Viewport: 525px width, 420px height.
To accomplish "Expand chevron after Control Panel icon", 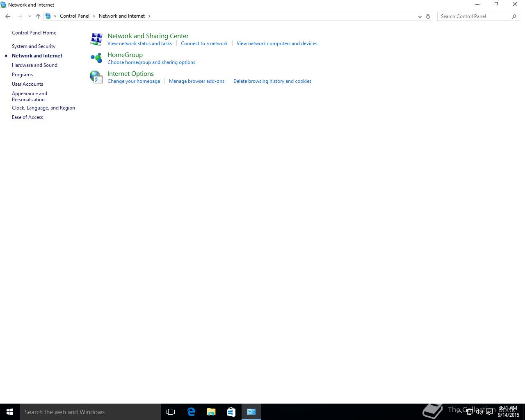I will [55, 16].
